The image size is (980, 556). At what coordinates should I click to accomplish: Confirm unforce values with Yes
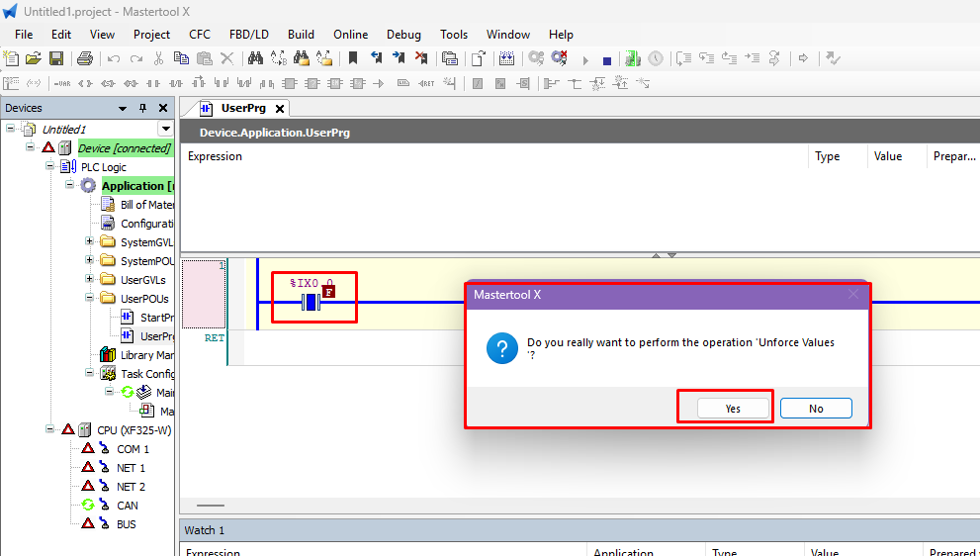click(x=733, y=409)
